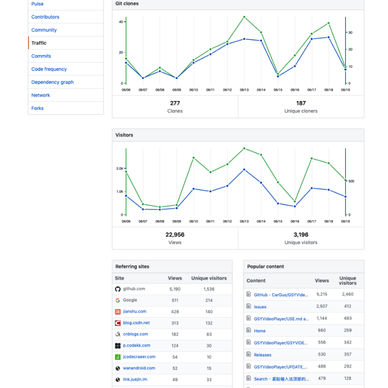Open the GSYVideoPlayer/USE.md popular content link
Viewport: 388px width, 388px height.
point(281,319)
